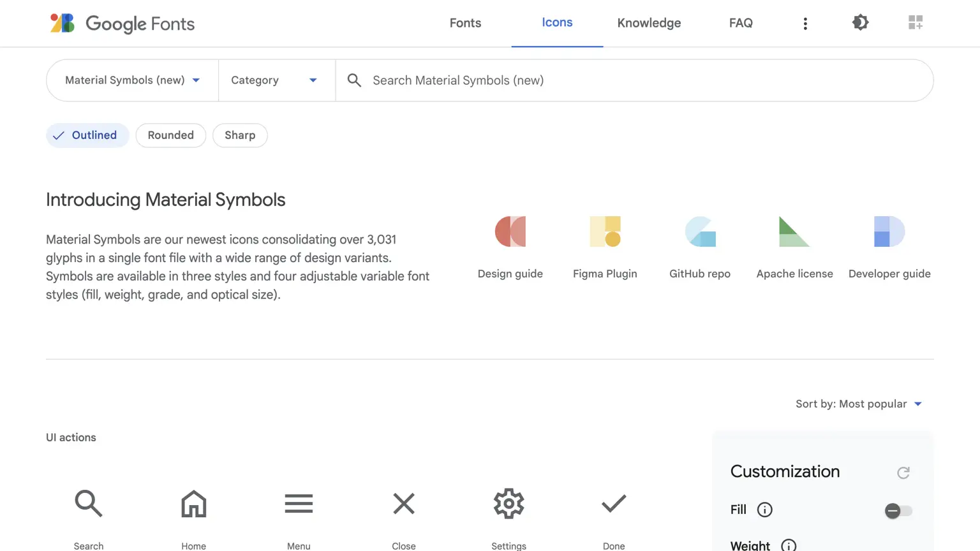Image resolution: width=980 pixels, height=551 pixels.
Task: Switch to the Fonts tab
Action: (465, 23)
